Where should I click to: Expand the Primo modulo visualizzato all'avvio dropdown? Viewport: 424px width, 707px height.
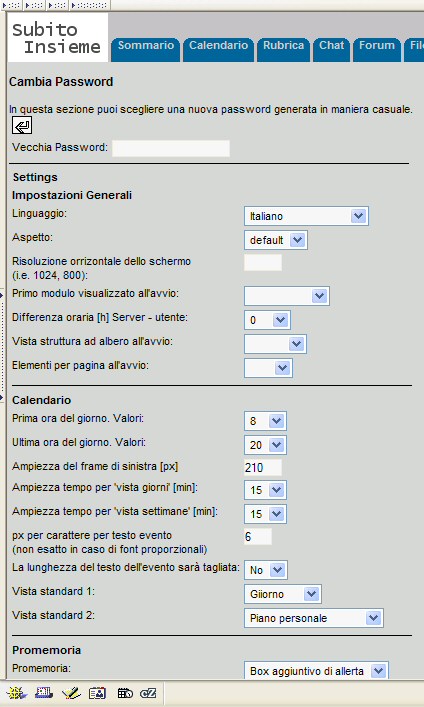click(x=286, y=296)
